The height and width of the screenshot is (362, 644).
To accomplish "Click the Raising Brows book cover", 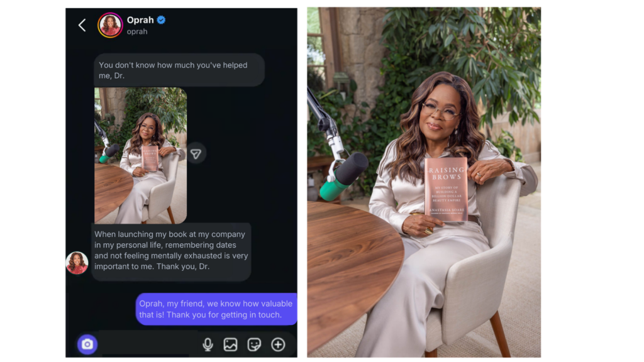I will (447, 190).
